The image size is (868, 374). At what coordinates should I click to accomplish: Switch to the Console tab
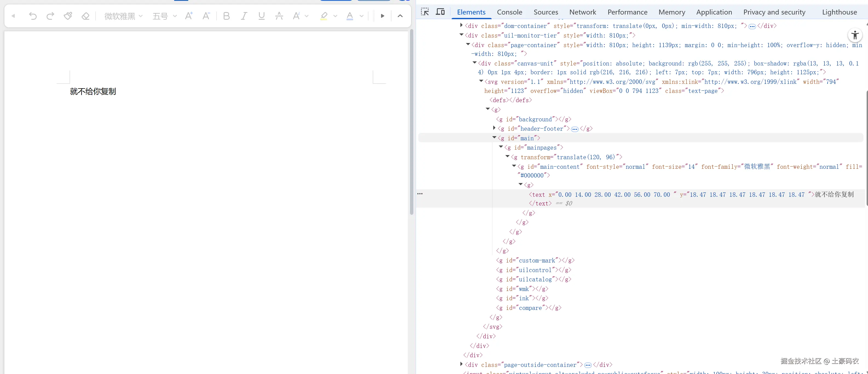[x=509, y=12]
